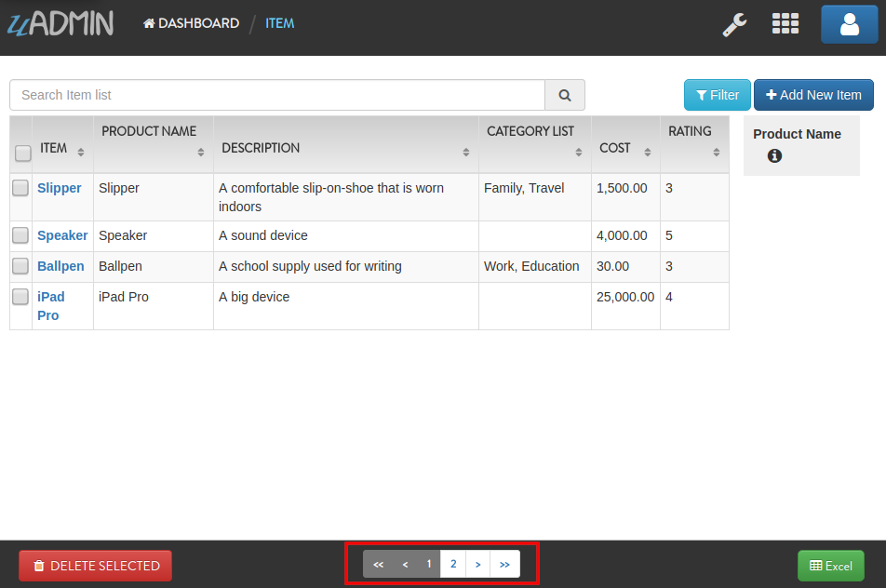
Task: Focus the Search Item list field
Action: (277, 95)
